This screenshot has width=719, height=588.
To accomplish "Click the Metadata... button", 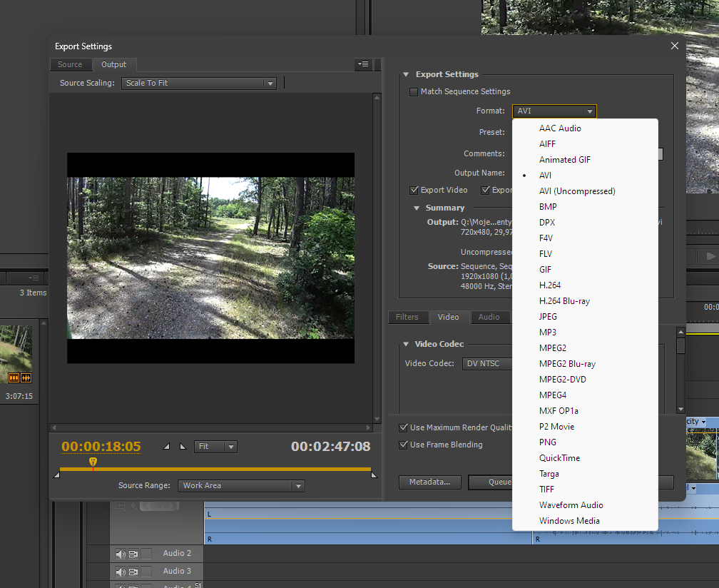I will click(x=429, y=482).
